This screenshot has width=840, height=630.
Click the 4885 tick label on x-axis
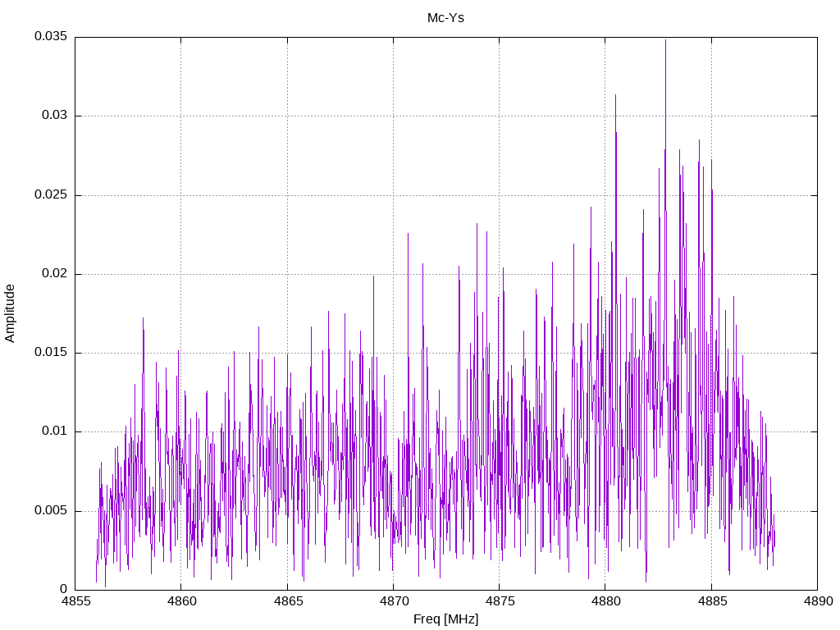[711, 601]
